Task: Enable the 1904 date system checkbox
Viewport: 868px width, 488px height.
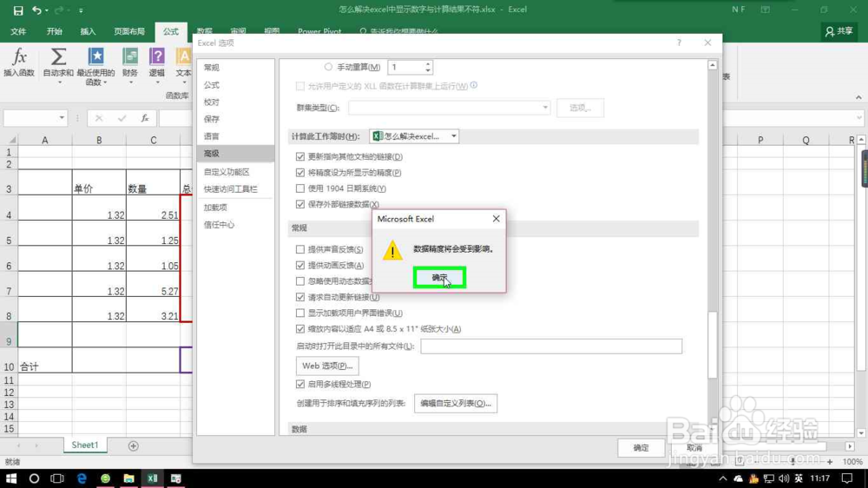Action: coord(300,189)
